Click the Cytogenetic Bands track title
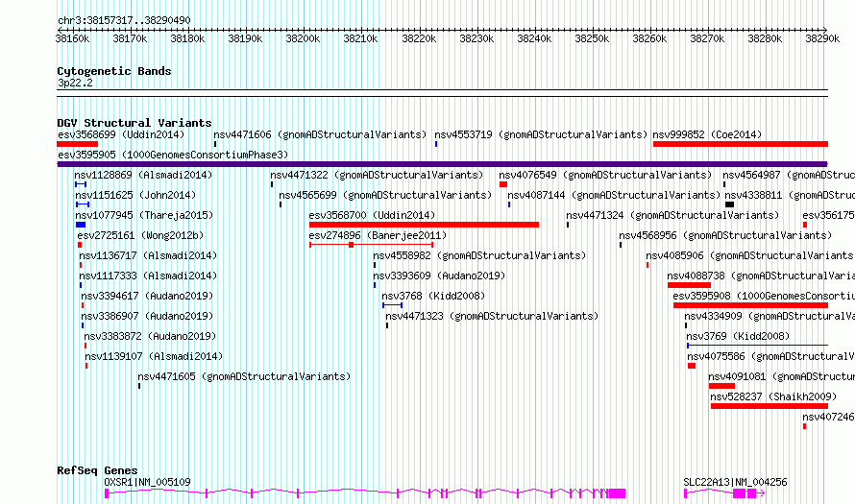Image resolution: width=855 pixels, height=504 pixels. pyautogui.click(x=114, y=71)
